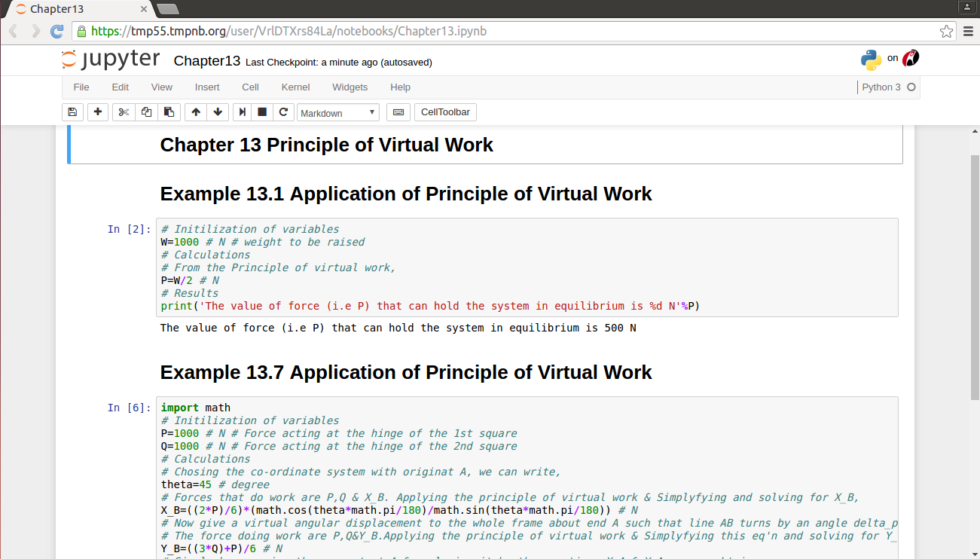Reload the page icon
980x559 pixels.
pyautogui.click(x=57, y=31)
